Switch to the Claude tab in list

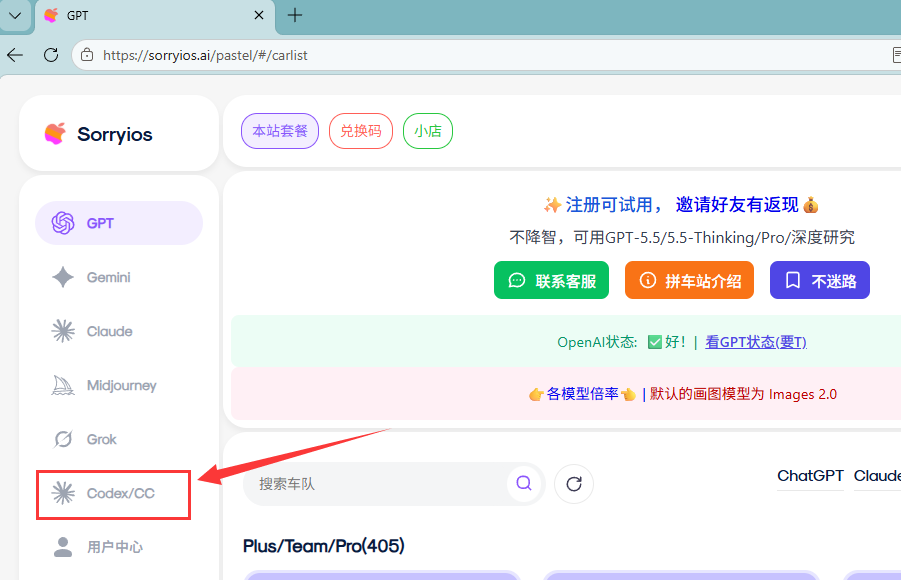(x=877, y=476)
